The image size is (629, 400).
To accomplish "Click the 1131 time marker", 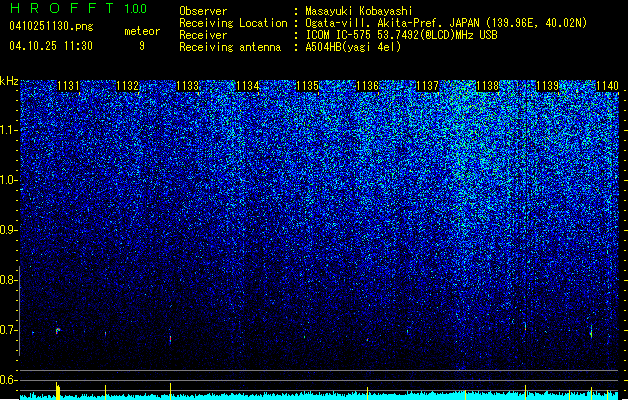I will [69, 86].
